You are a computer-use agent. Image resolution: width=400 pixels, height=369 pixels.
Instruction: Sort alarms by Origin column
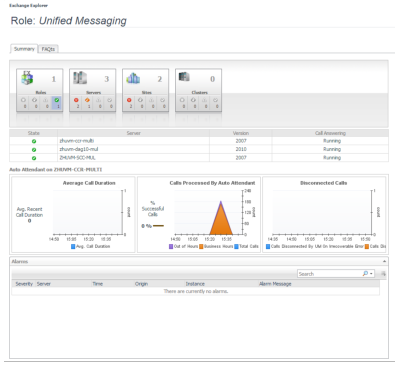[141, 284]
